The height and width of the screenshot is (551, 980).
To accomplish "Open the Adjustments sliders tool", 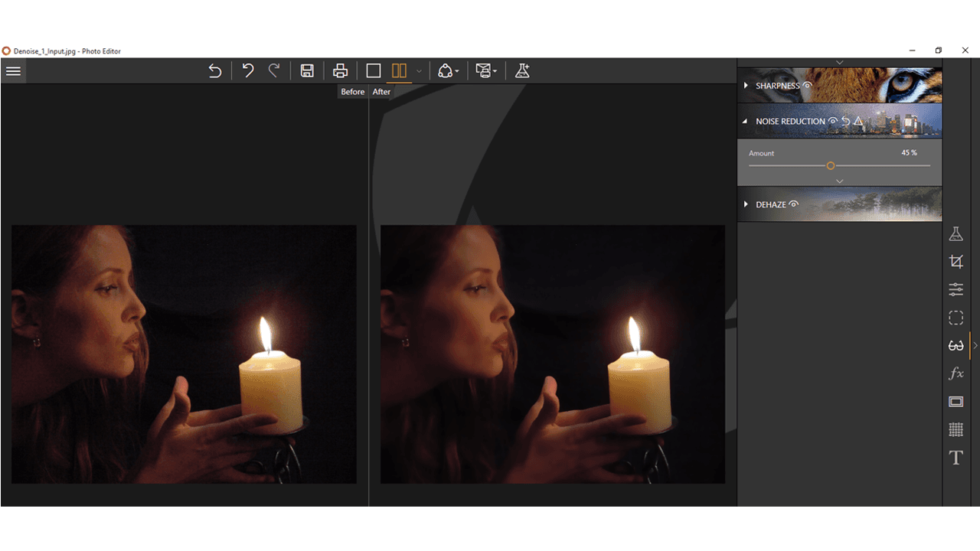I will click(955, 289).
